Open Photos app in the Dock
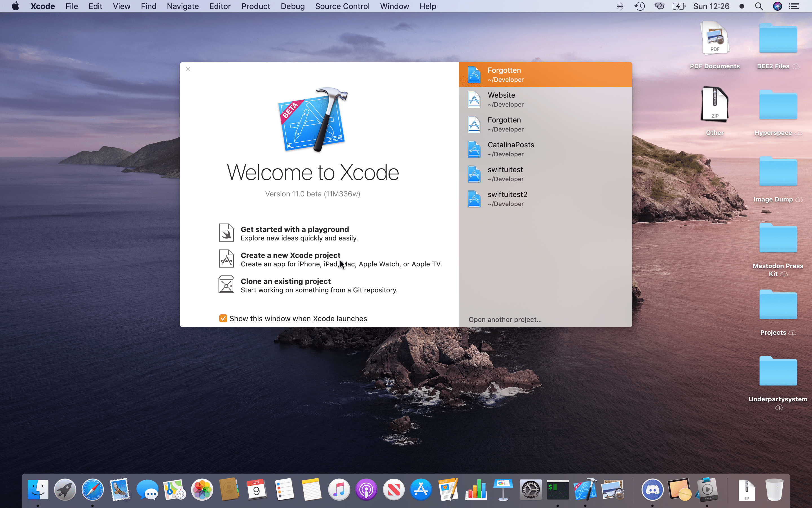The height and width of the screenshot is (508, 812). click(202, 489)
